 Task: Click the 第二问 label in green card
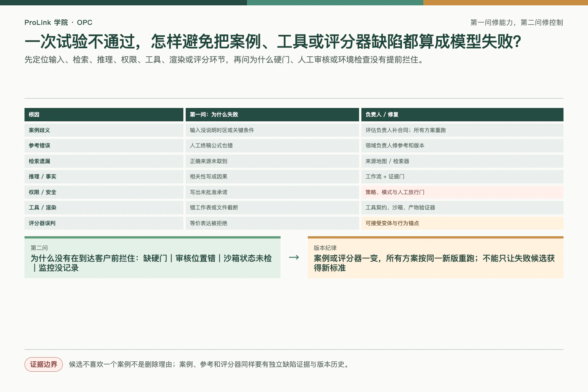click(39, 248)
